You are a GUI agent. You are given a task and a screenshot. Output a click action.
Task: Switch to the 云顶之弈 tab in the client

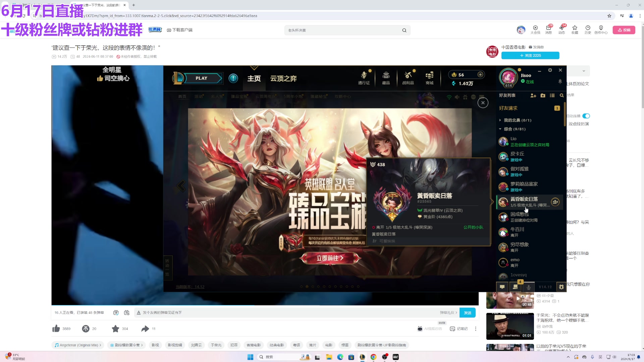pos(283,78)
